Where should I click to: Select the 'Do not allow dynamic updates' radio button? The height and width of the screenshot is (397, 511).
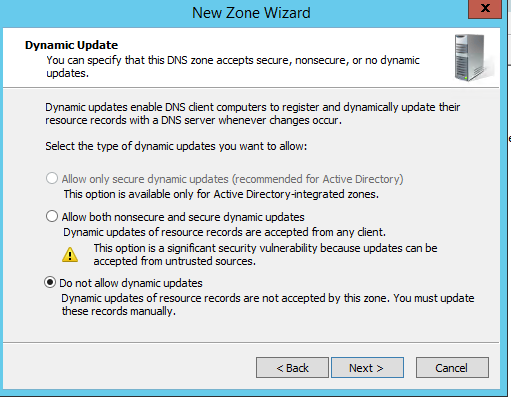point(50,283)
